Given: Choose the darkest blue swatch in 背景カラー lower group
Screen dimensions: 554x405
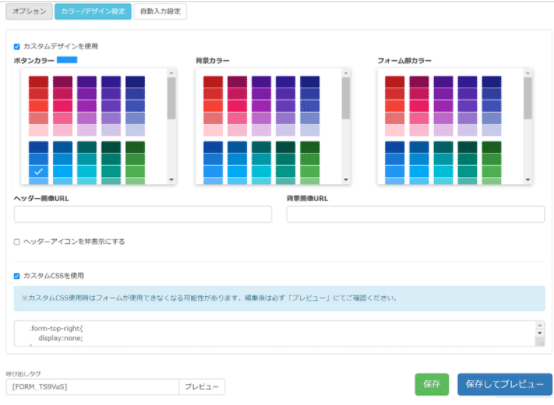Looking at the screenshot, I should point(213,147).
